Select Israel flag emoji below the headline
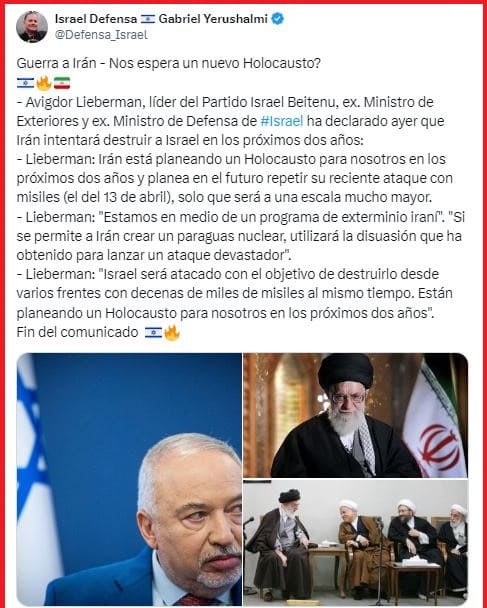 (25, 83)
